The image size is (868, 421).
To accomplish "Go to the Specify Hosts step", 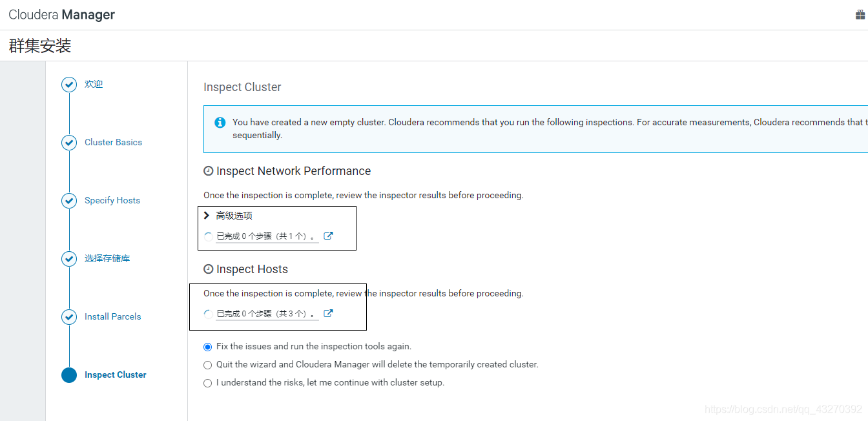I will pos(112,200).
